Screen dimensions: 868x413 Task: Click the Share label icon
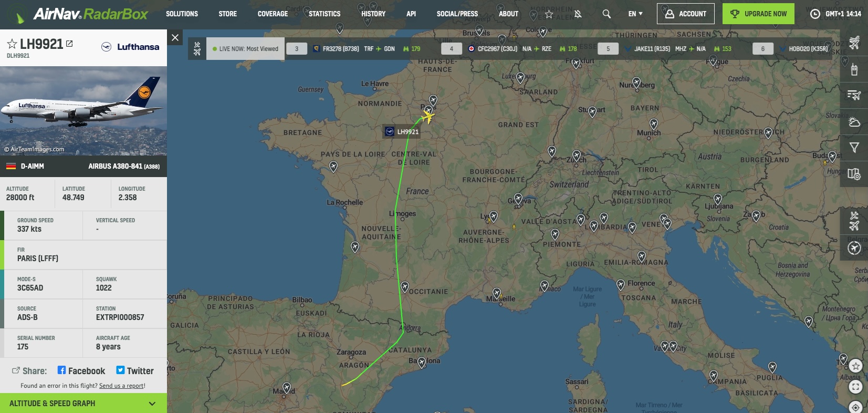[16, 370]
